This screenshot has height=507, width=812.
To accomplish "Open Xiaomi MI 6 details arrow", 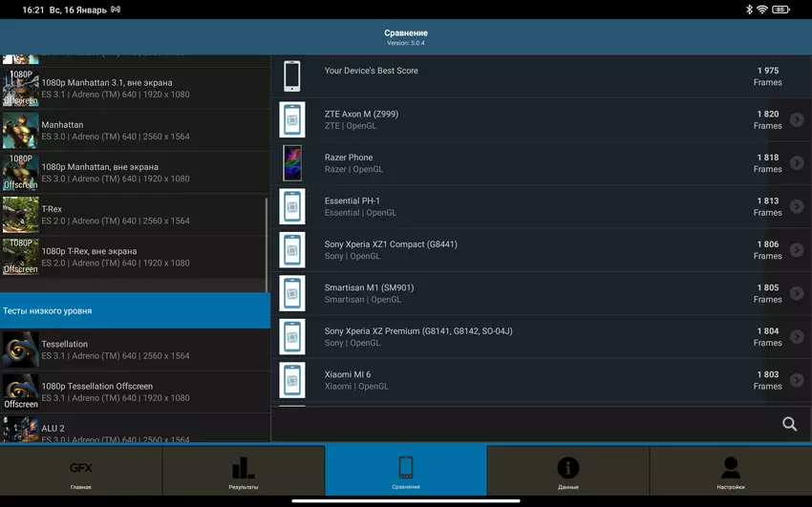I will click(797, 380).
